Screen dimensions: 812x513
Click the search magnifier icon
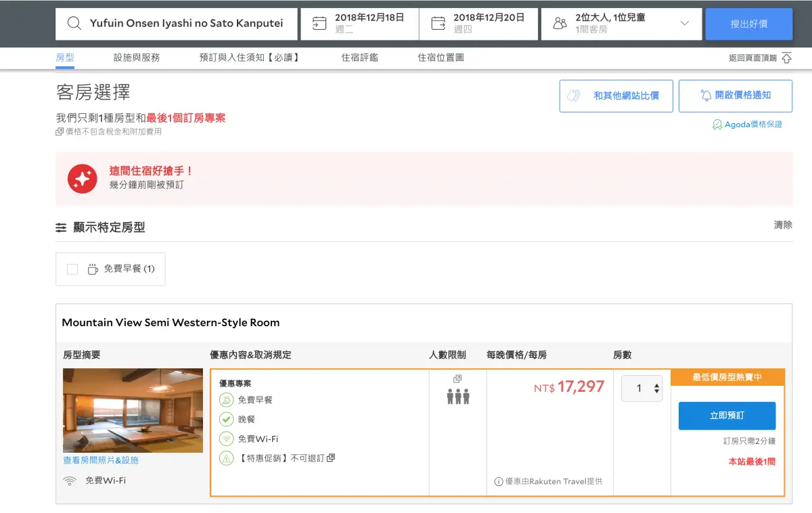[x=74, y=24]
